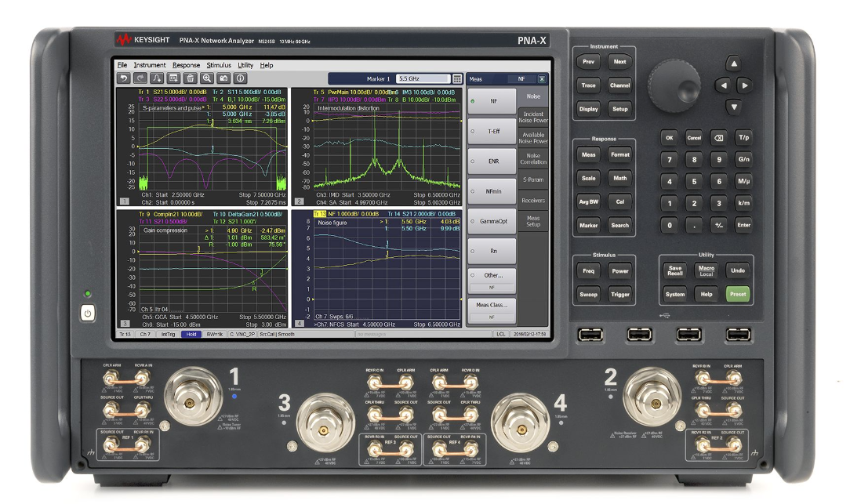850x504 pixels.
Task: Click the Avg BW hardkey
Action: (589, 201)
